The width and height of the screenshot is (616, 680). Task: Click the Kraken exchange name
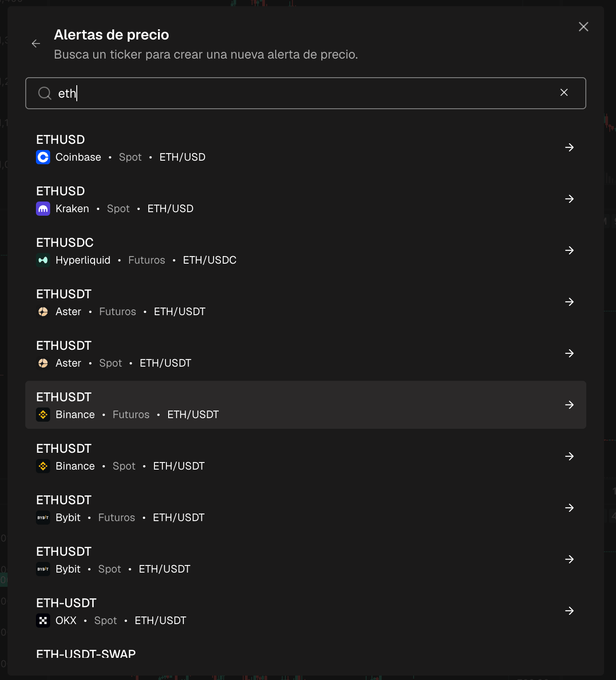click(72, 209)
